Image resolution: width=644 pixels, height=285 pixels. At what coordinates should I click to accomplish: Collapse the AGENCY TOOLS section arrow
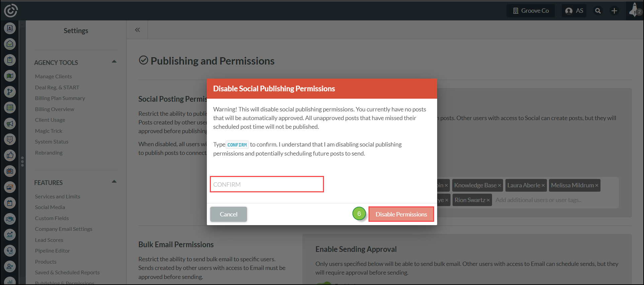coord(114,62)
